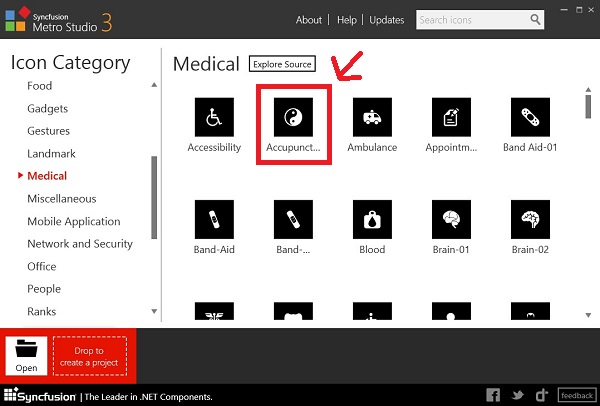Pick the Ambulance icon

point(372,117)
